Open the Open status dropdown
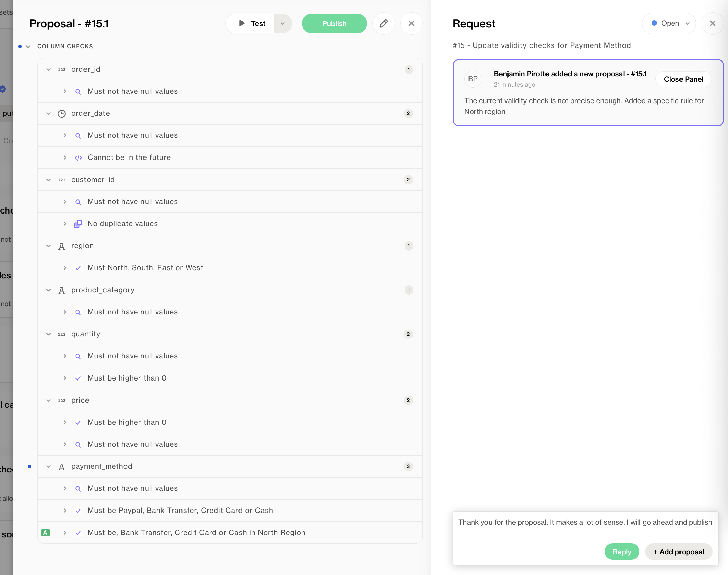Viewport: 728px width, 575px height. coord(669,23)
